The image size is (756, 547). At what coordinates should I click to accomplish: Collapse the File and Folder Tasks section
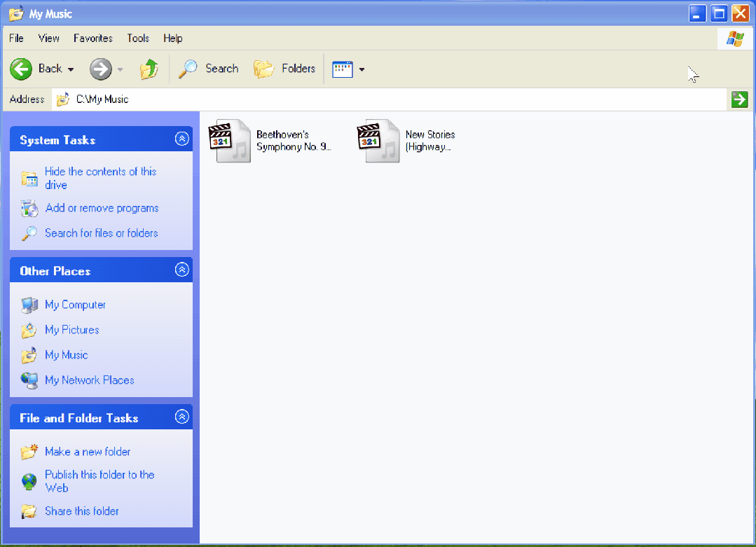point(182,417)
